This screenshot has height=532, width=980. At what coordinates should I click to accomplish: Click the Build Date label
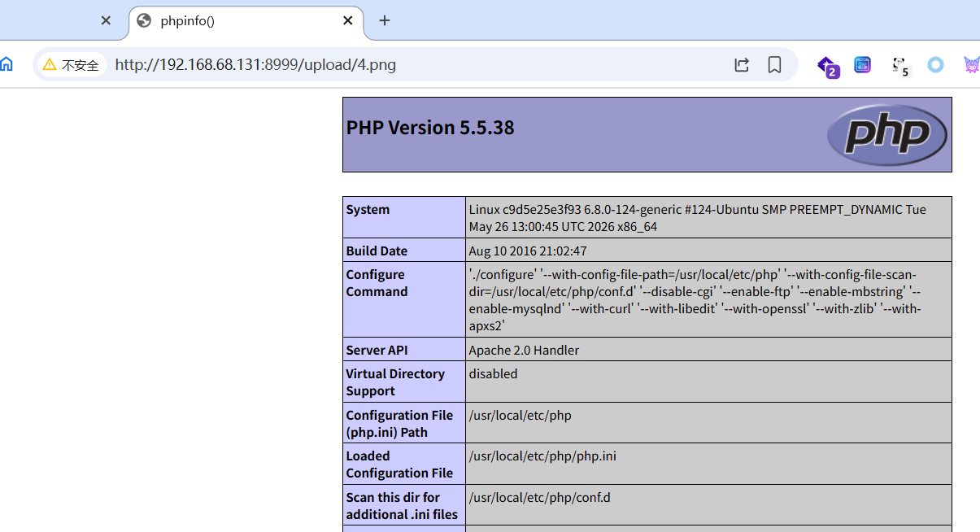point(377,251)
